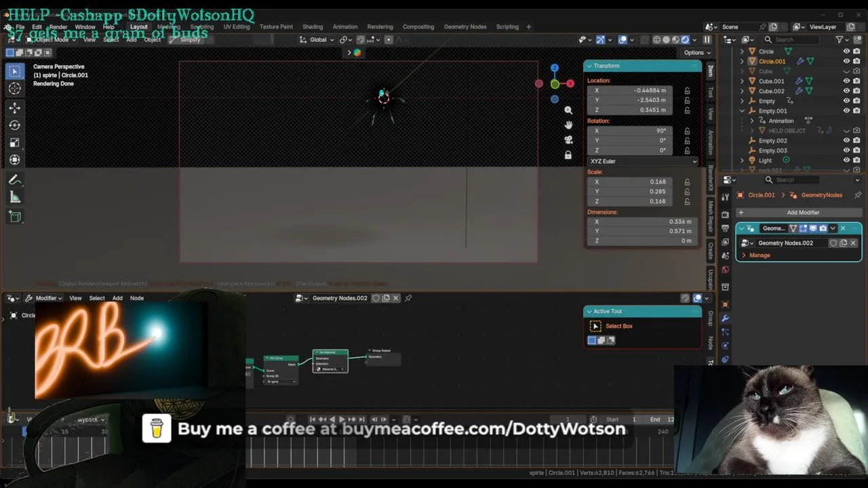
Task: Open the shading options dropdown arrow
Action: [x=694, y=40]
